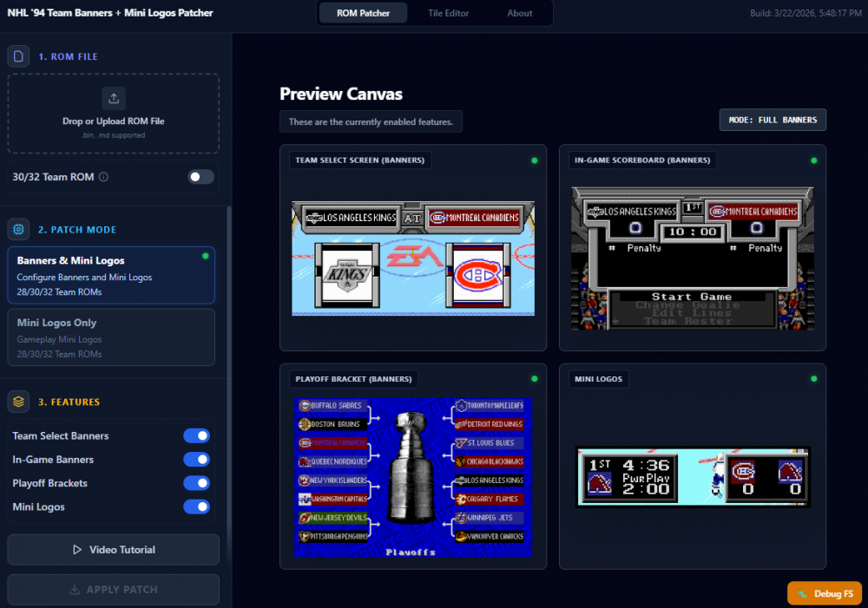Click the Playoff Bracket preview image
Viewport: 868px width, 608px height.
coord(412,476)
